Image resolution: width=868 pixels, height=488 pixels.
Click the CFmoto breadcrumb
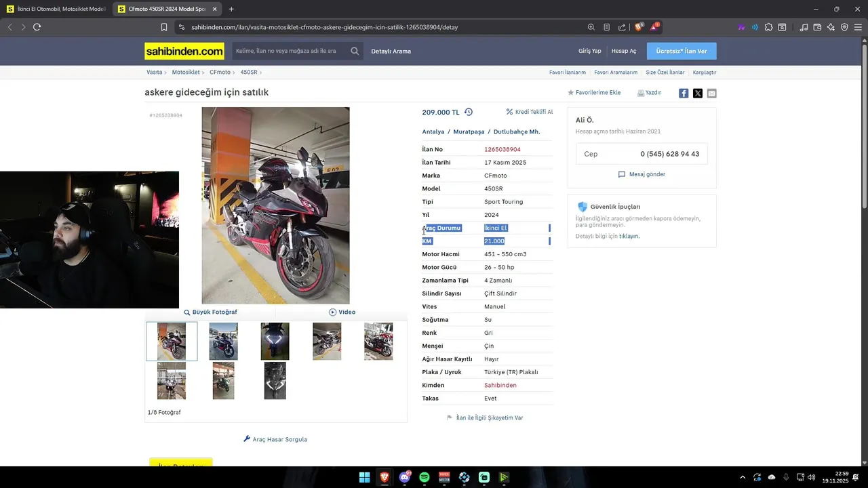220,72
